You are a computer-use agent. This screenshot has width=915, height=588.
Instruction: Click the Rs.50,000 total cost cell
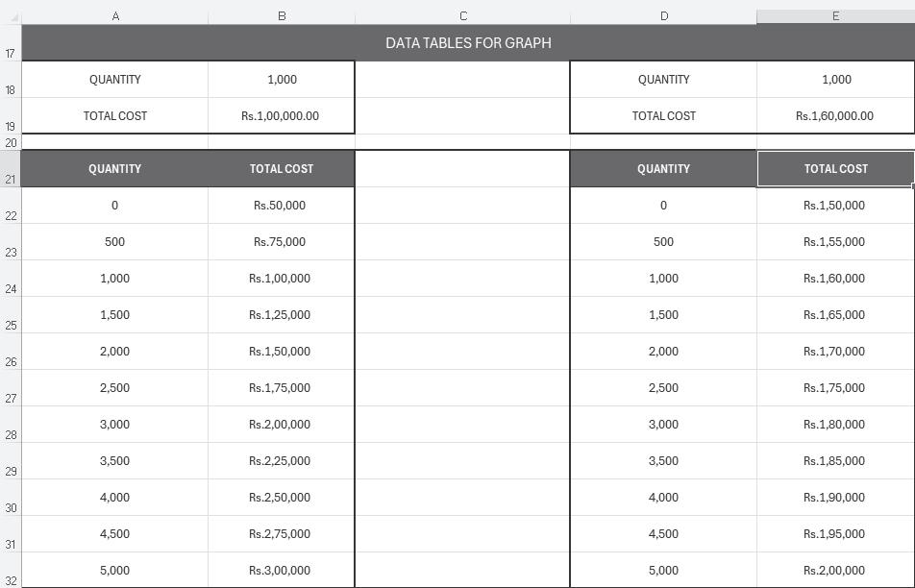(x=280, y=206)
